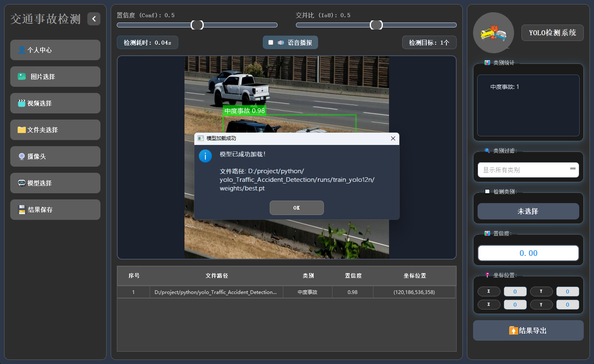Click 结果保存 to save results
The height and width of the screenshot is (364, 594).
click(x=55, y=210)
